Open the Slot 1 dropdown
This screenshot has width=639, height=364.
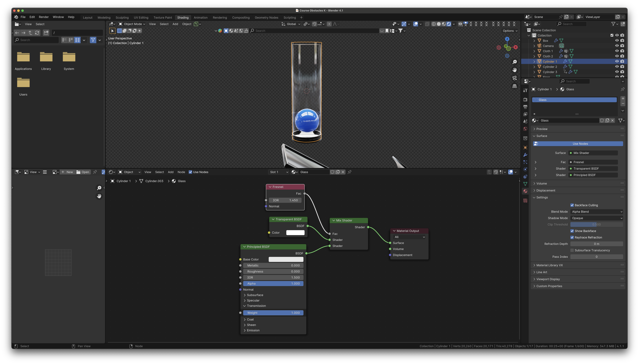click(x=279, y=172)
